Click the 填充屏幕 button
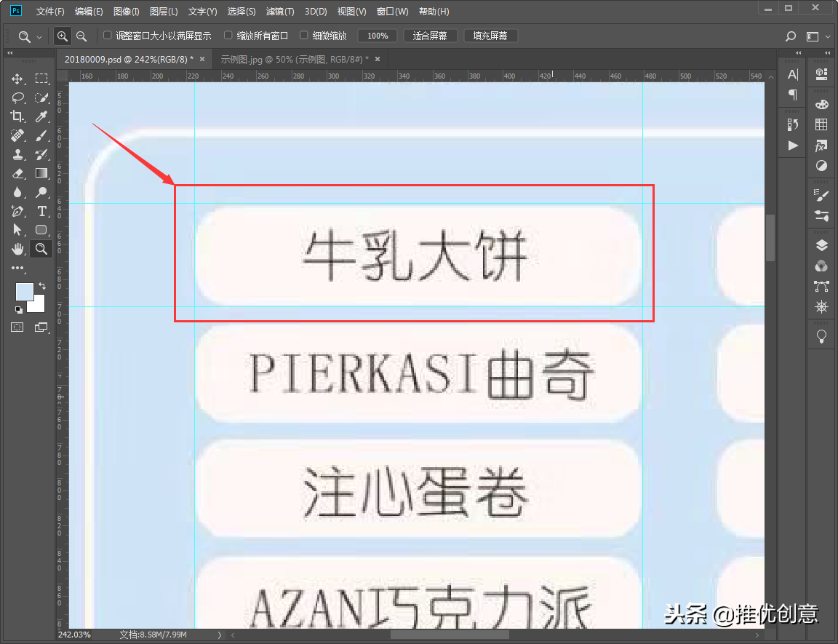The image size is (838, 644). coord(490,36)
